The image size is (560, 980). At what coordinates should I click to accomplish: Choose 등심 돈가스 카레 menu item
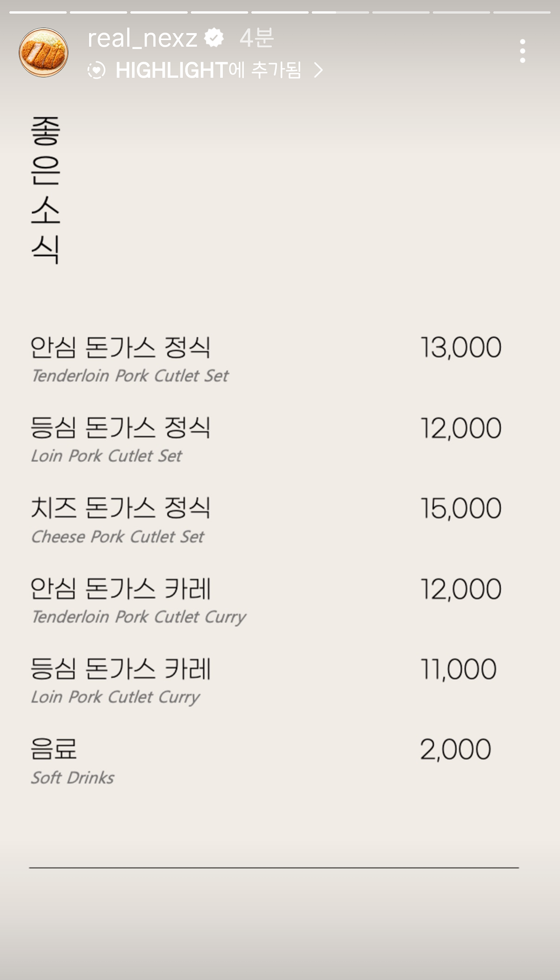click(x=120, y=668)
